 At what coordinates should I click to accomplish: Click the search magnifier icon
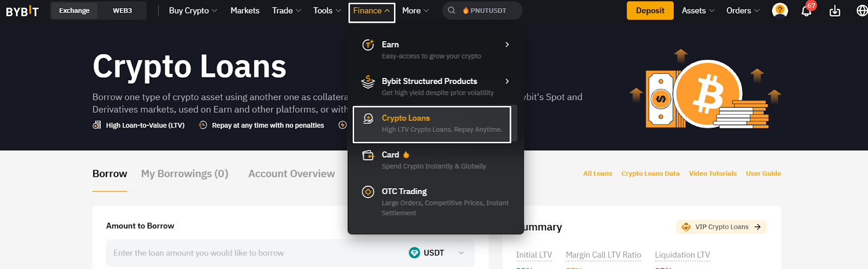451,10
